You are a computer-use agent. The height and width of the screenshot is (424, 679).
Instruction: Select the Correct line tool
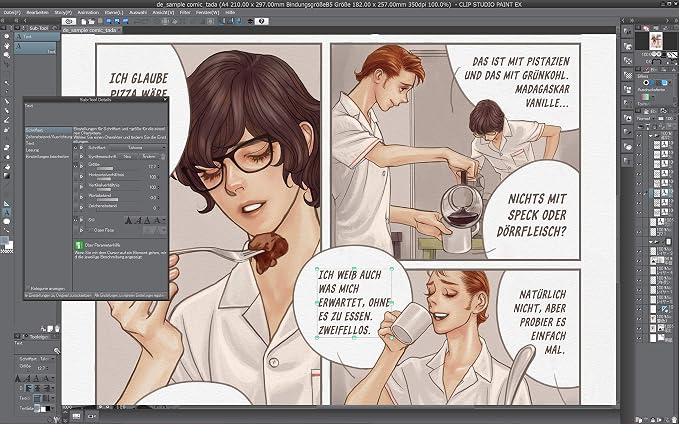click(x=6, y=231)
